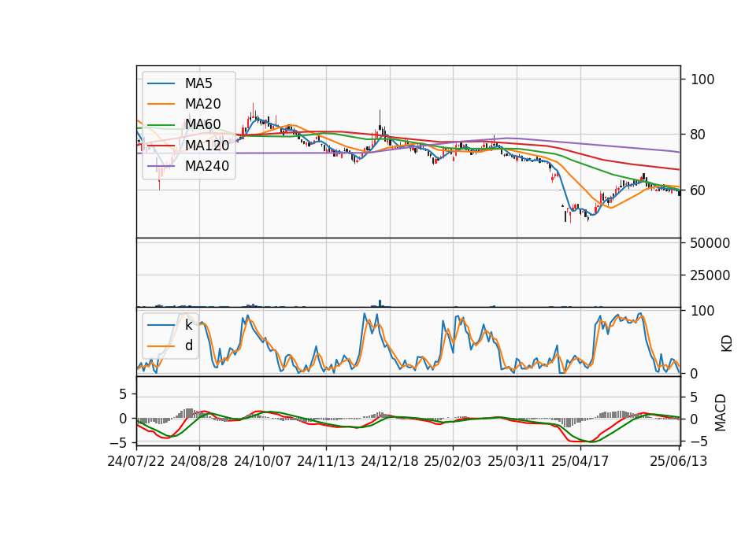The height and width of the screenshot is (543, 756).
Task: Click the d legend entry in KD panel
Action: tap(188, 345)
